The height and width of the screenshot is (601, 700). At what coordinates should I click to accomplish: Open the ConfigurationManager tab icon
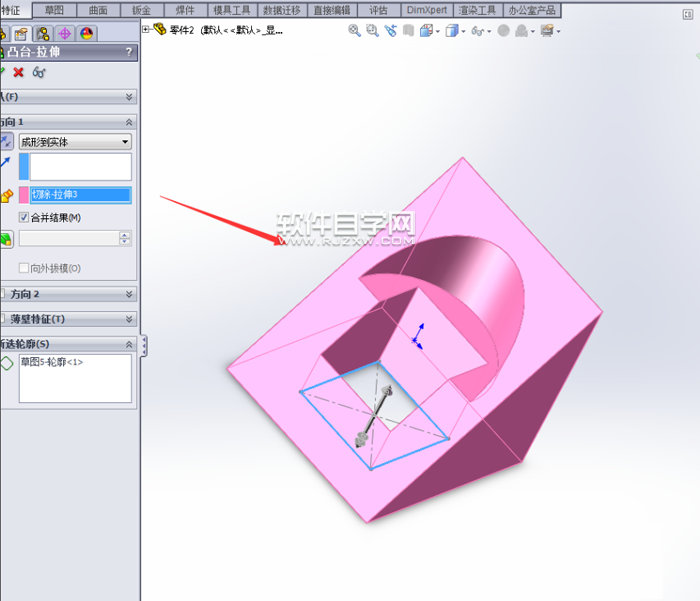click(x=43, y=33)
